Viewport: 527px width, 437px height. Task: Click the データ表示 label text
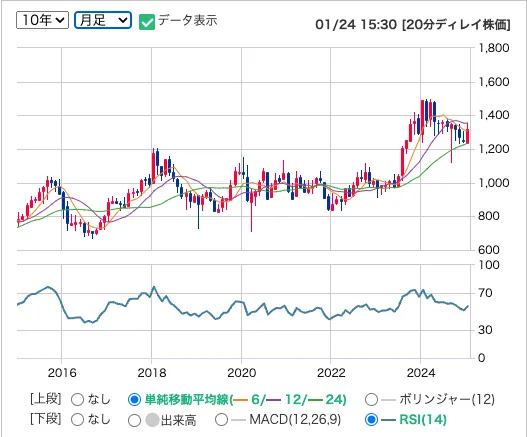[x=188, y=21]
